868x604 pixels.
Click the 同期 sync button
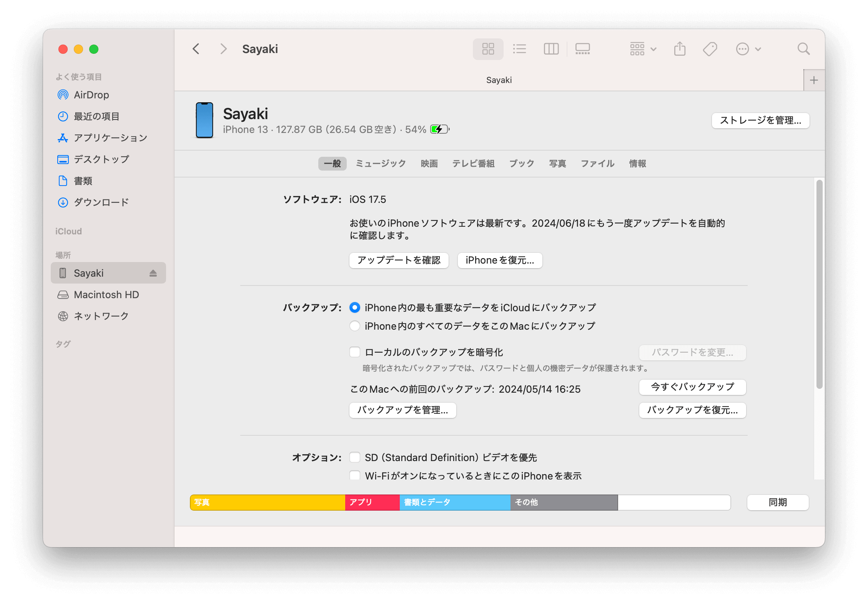tap(778, 503)
